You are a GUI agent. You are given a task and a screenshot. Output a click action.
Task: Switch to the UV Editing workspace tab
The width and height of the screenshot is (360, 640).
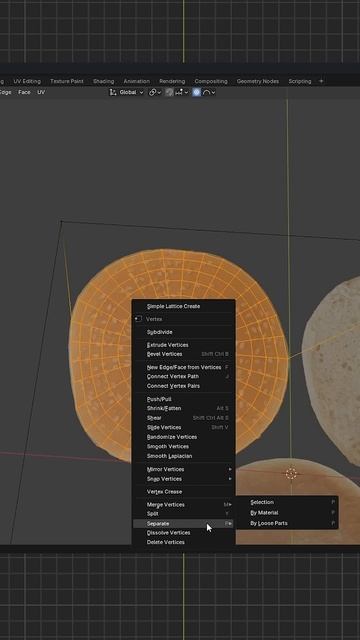pyautogui.click(x=27, y=81)
